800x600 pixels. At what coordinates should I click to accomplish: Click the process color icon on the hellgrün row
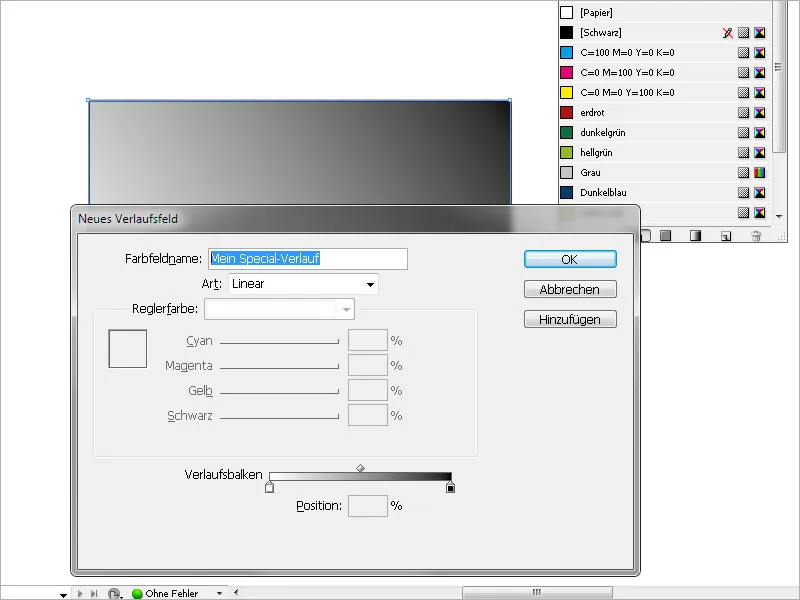click(x=743, y=153)
